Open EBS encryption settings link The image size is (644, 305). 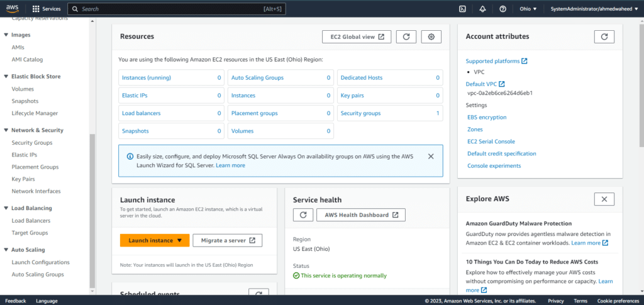487,118
